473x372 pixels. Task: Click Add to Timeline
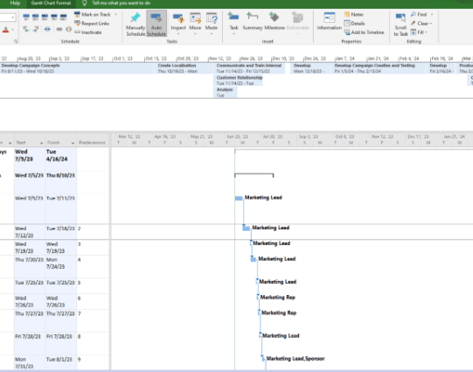click(x=364, y=32)
